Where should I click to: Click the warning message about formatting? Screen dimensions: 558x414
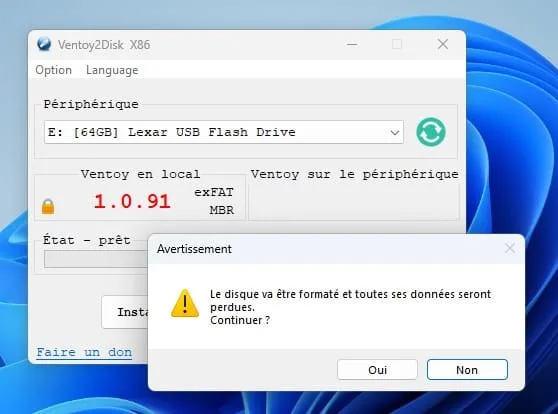351,300
